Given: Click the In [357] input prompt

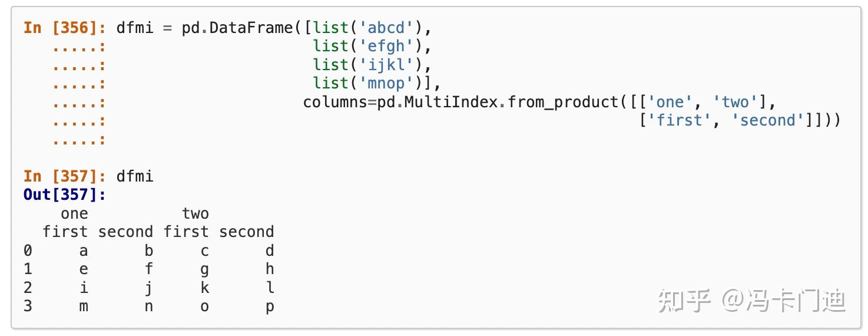Looking at the screenshot, I should tap(64, 176).
